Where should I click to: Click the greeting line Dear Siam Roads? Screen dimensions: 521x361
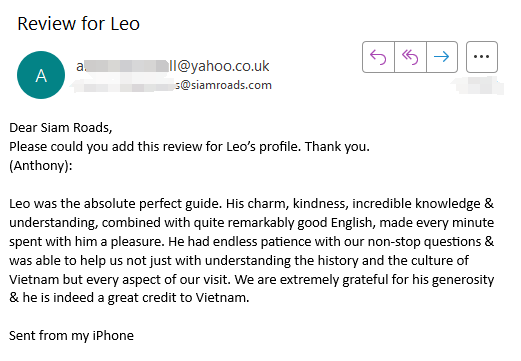tap(61, 128)
